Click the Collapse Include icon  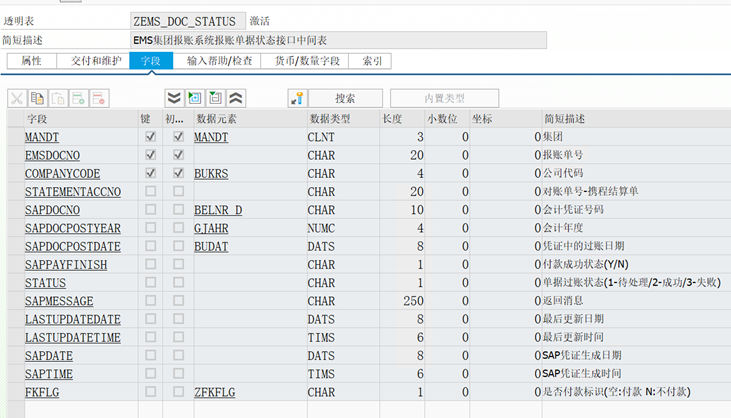(215, 98)
